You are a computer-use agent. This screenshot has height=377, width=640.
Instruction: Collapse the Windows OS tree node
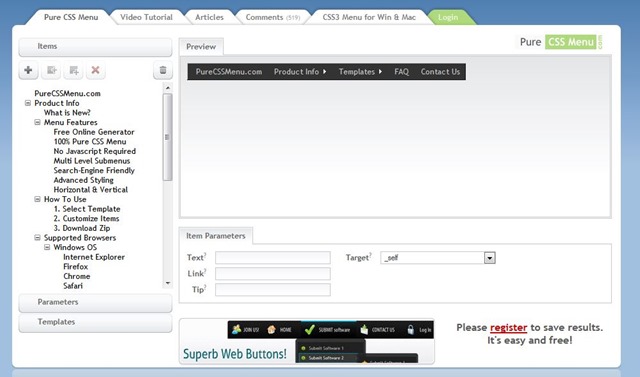tap(47, 247)
